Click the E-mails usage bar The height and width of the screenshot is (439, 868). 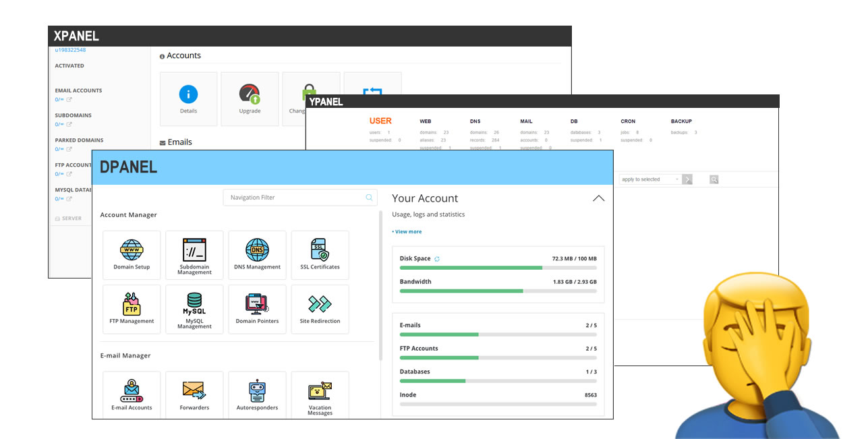pyautogui.click(x=498, y=334)
